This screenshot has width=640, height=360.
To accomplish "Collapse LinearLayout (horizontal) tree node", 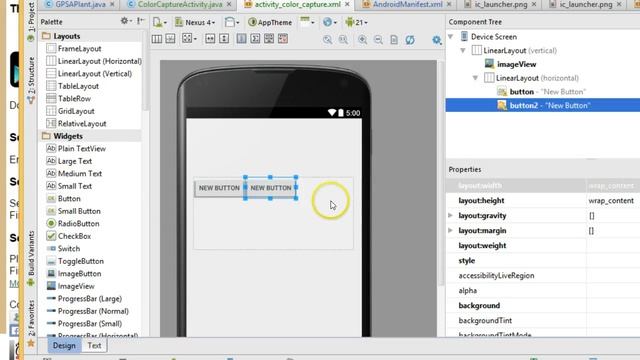I will coord(476,78).
